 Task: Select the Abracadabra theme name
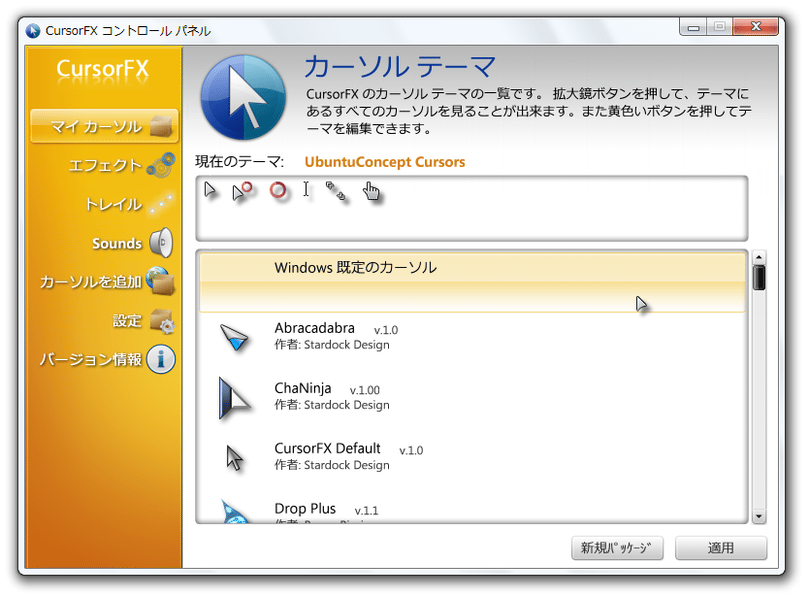click(x=315, y=328)
